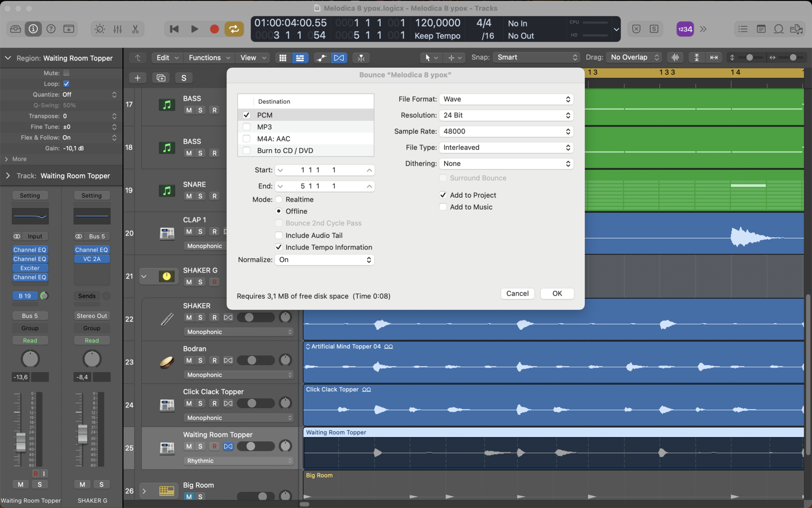Image resolution: width=812 pixels, height=508 pixels.
Task: Toggle the yellow Cycle mode button
Action: point(234,29)
